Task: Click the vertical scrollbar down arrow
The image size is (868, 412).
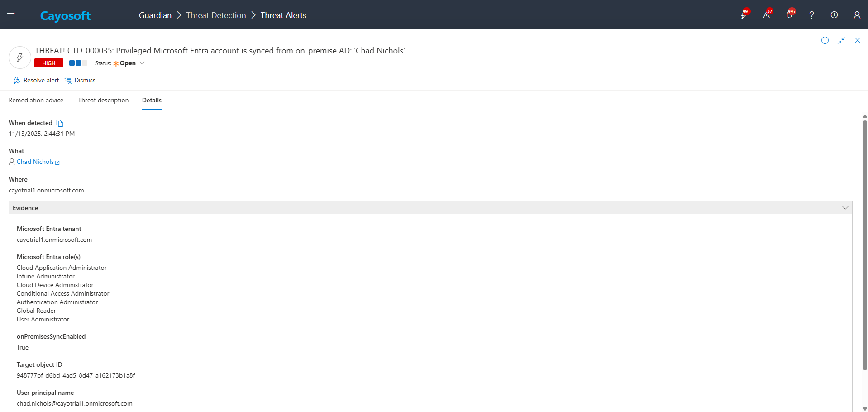Action: tap(864, 409)
